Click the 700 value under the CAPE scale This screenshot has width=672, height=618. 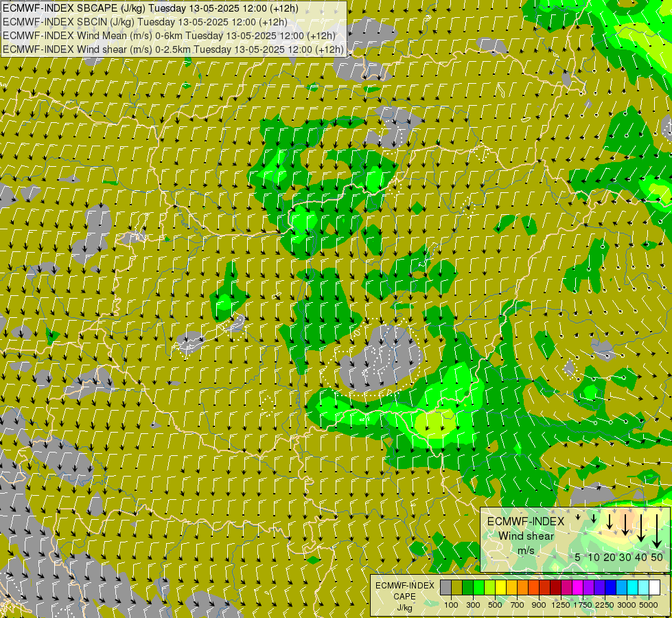pyautogui.click(x=518, y=605)
